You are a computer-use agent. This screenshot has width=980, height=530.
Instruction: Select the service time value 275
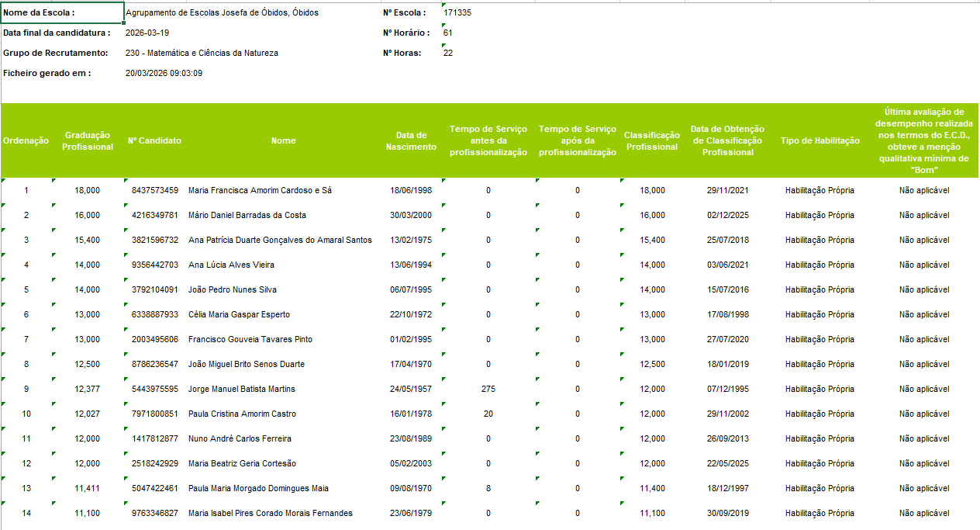pos(488,389)
